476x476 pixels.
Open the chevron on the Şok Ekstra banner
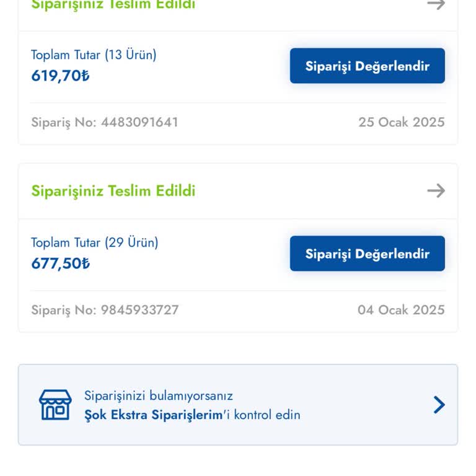coord(439,405)
